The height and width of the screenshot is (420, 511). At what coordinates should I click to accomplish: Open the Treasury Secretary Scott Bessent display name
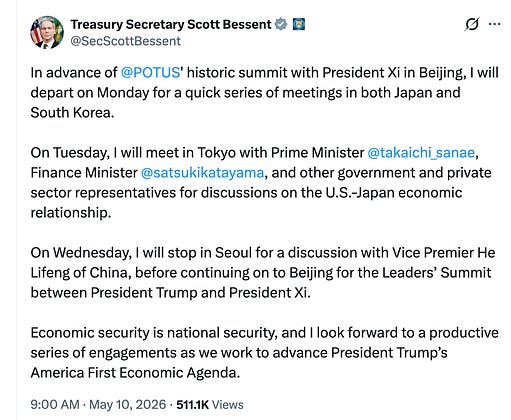coord(171,24)
